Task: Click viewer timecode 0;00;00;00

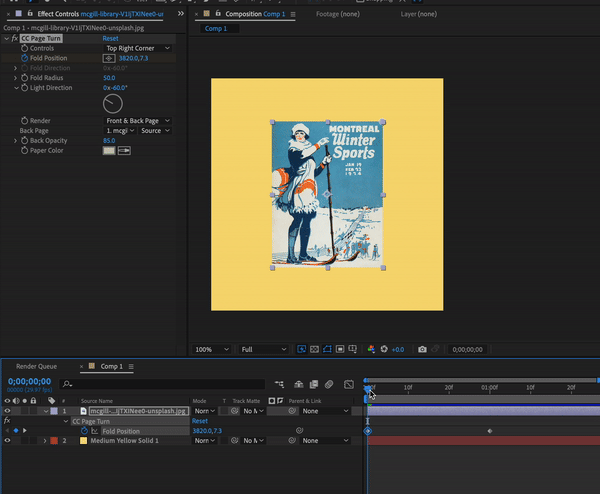Action: pyautogui.click(x=467, y=349)
